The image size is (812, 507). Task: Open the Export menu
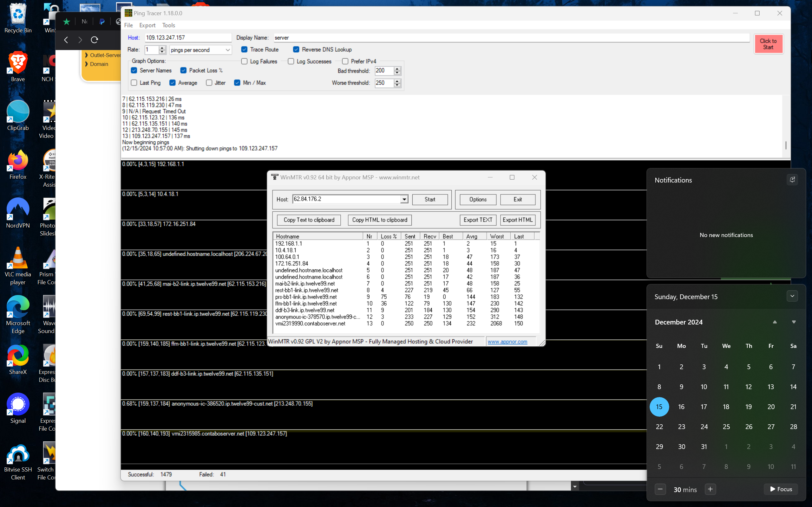click(x=147, y=25)
